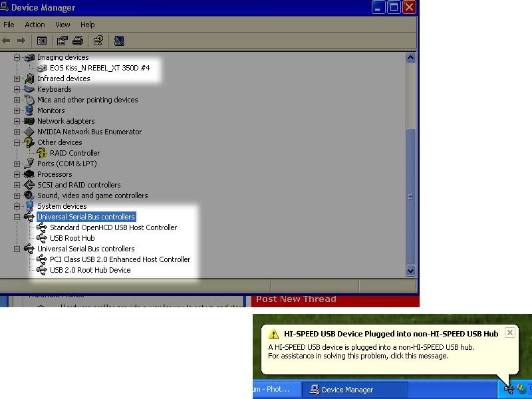The width and height of the screenshot is (532, 399).
Task: Click the scroll down arrow of the device list
Action: click(410, 271)
